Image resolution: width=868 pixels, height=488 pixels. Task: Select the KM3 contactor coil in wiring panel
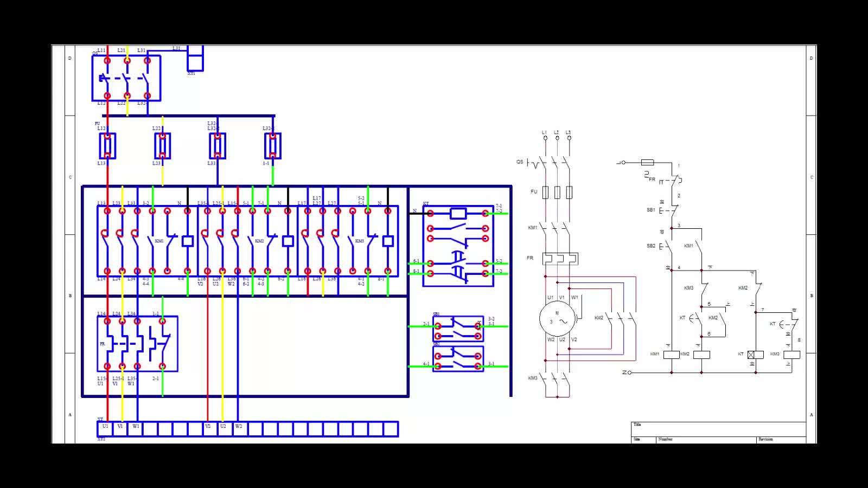tap(388, 241)
